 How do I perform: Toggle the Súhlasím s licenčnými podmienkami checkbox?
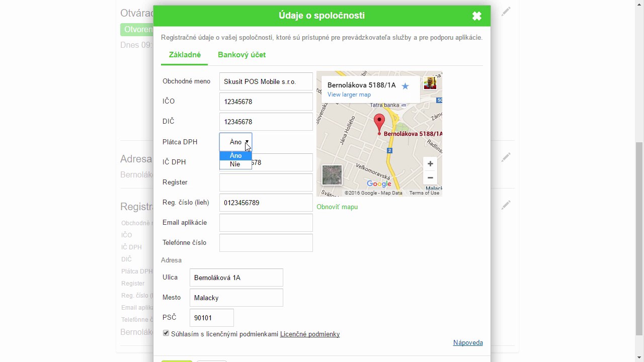(166, 333)
